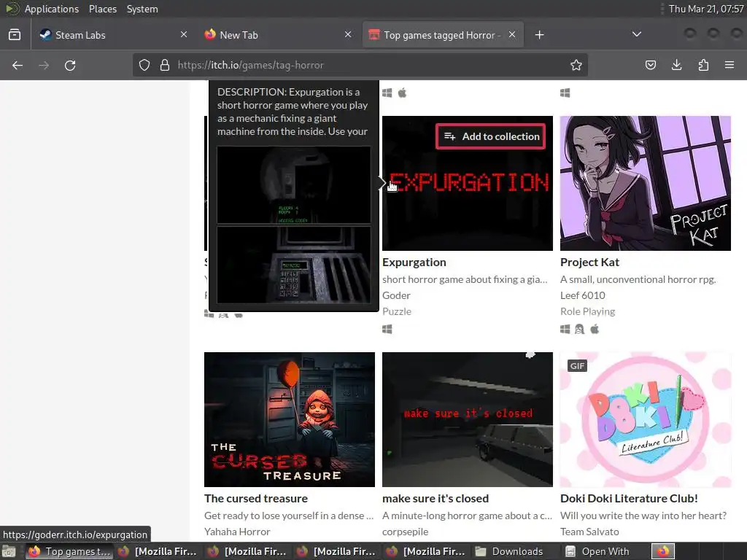
Task: Visit author Team Salvato's page
Action: pyautogui.click(x=589, y=532)
